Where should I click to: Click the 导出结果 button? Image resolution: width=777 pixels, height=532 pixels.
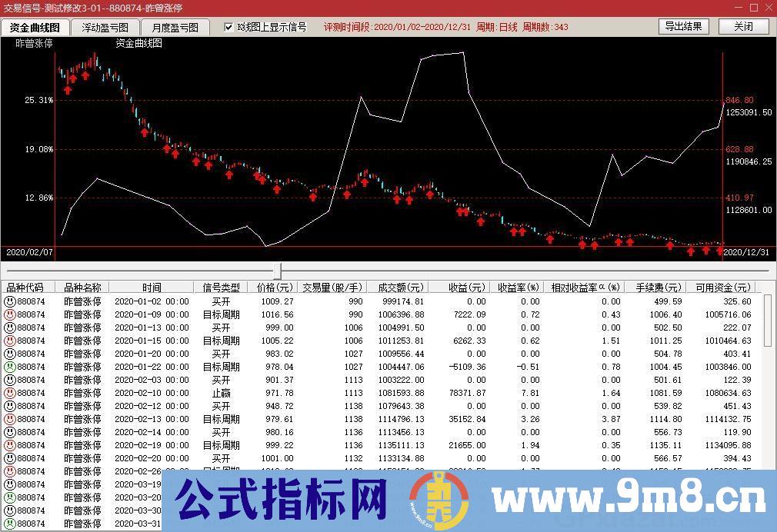tap(684, 26)
